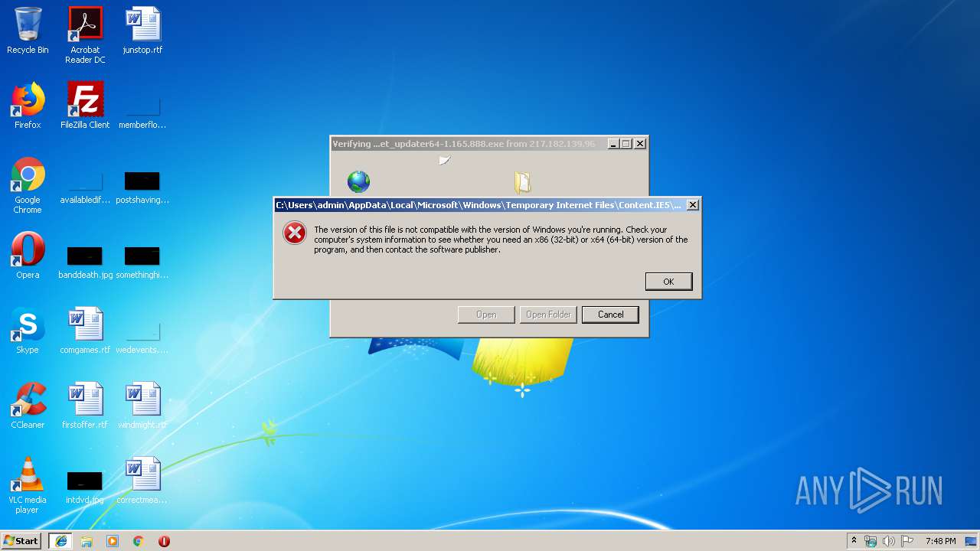This screenshot has height=551, width=980.
Task: Select the Skype desktop shortcut
Action: [x=28, y=331]
